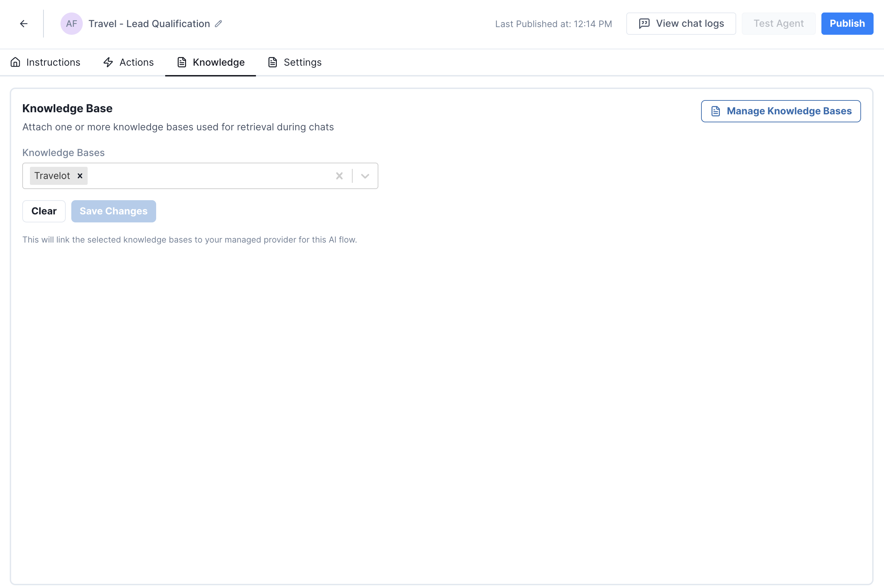Remove the Travelot tag
The width and height of the screenshot is (884, 588).
pos(80,176)
